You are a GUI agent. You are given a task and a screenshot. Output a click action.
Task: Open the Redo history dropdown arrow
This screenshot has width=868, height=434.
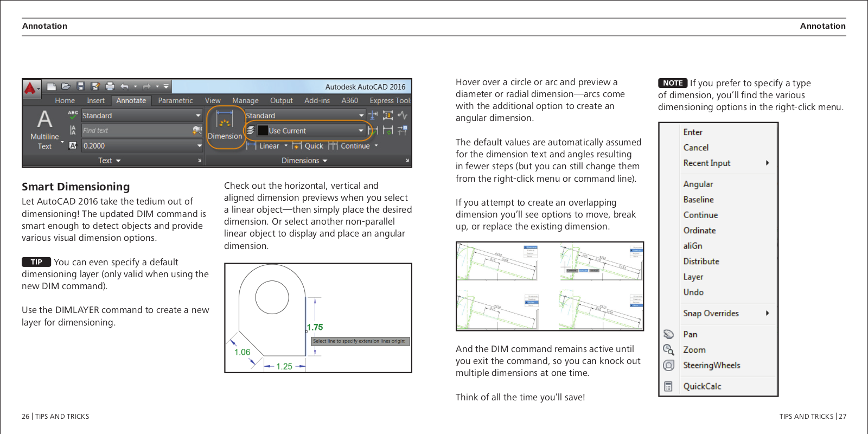[x=157, y=86]
